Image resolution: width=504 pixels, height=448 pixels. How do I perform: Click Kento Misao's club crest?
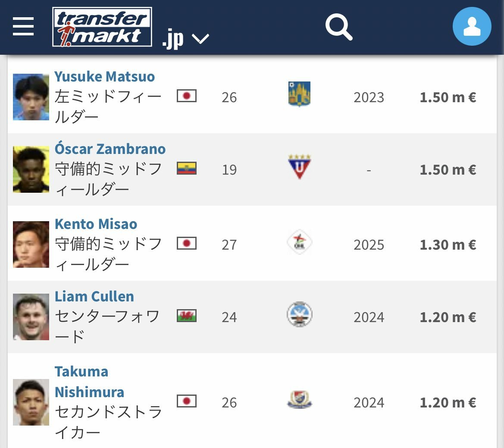[x=299, y=242]
